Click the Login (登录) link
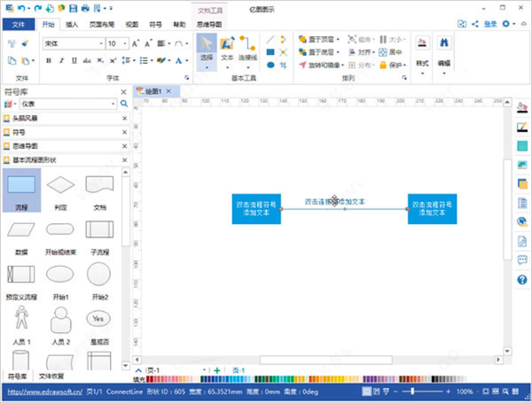The width and height of the screenshot is (532, 403). [x=490, y=24]
